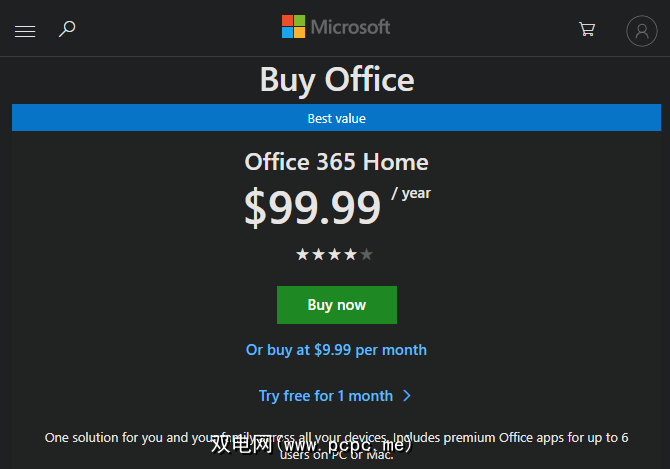The height and width of the screenshot is (469, 670).
Task: Click the Microsoft wordmark text
Action: click(x=350, y=27)
